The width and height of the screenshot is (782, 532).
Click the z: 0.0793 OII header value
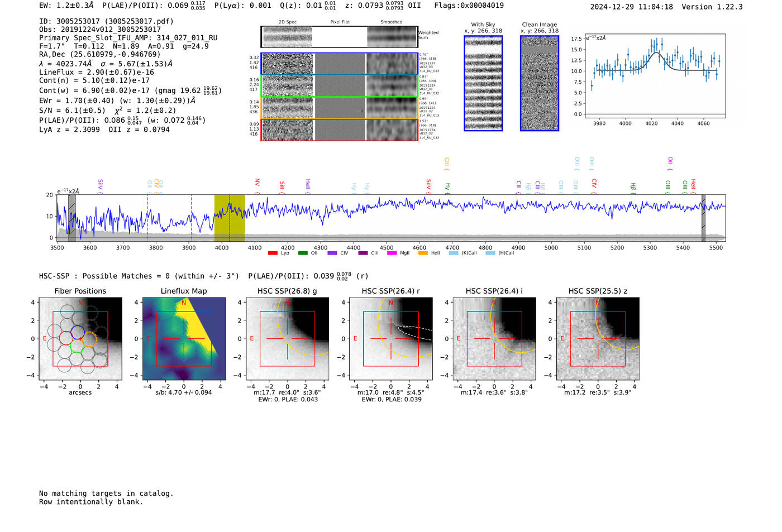pos(383,6)
